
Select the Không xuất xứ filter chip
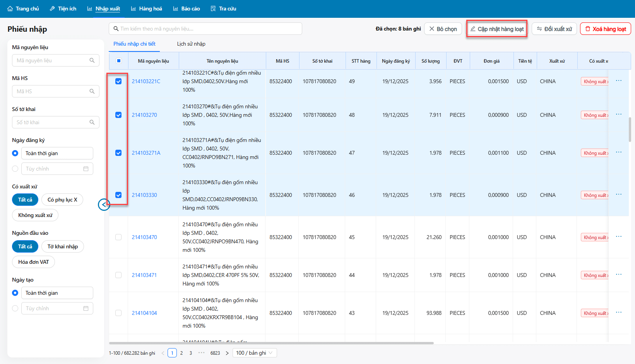[x=35, y=215]
